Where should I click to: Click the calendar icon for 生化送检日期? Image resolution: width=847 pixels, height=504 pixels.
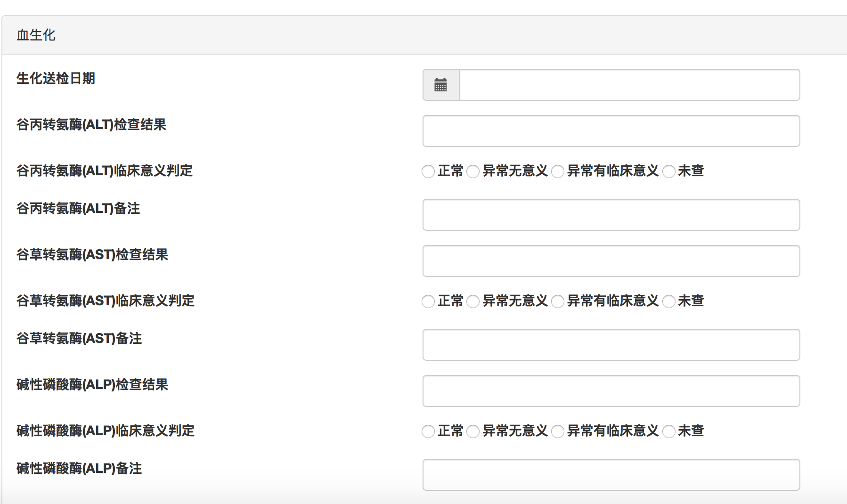[x=441, y=85]
